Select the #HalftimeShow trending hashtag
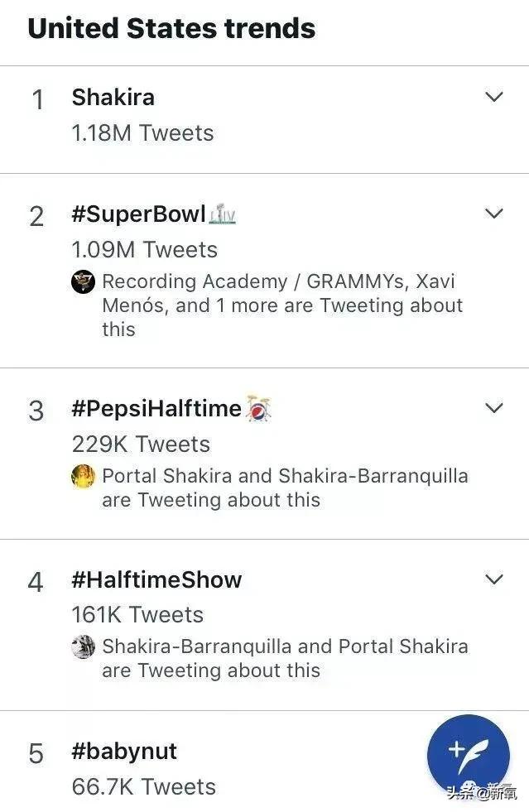529x812 pixels. [x=156, y=579]
